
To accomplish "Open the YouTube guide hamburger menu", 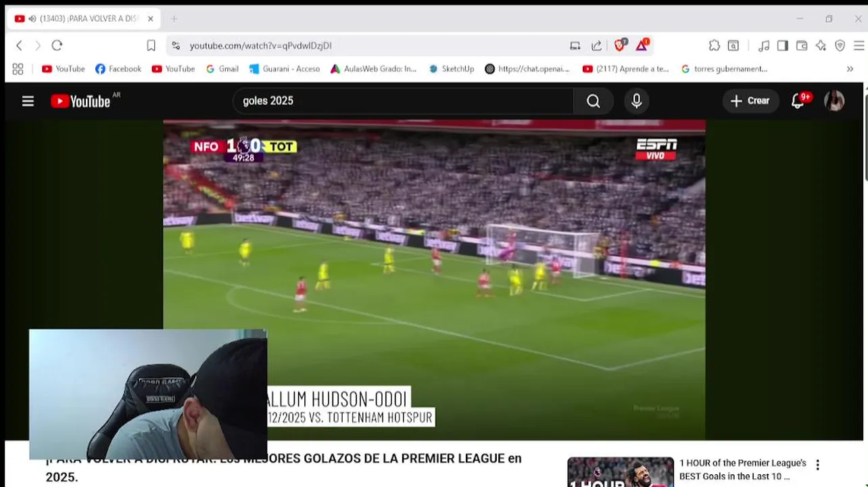I will [x=28, y=101].
